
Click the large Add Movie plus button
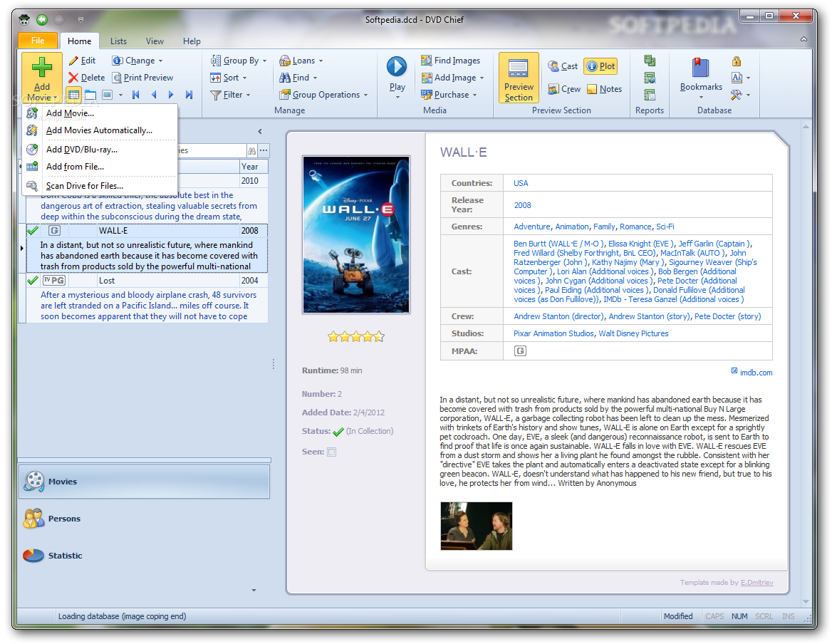click(x=42, y=78)
